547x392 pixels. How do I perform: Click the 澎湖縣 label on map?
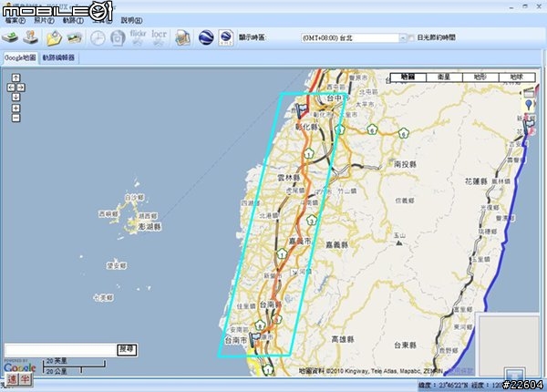point(150,227)
